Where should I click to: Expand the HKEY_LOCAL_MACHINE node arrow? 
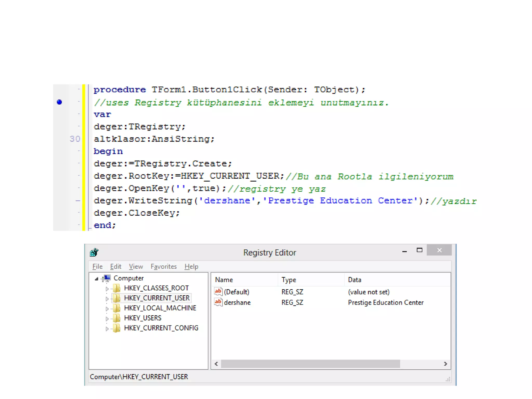(x=107, y=309)
